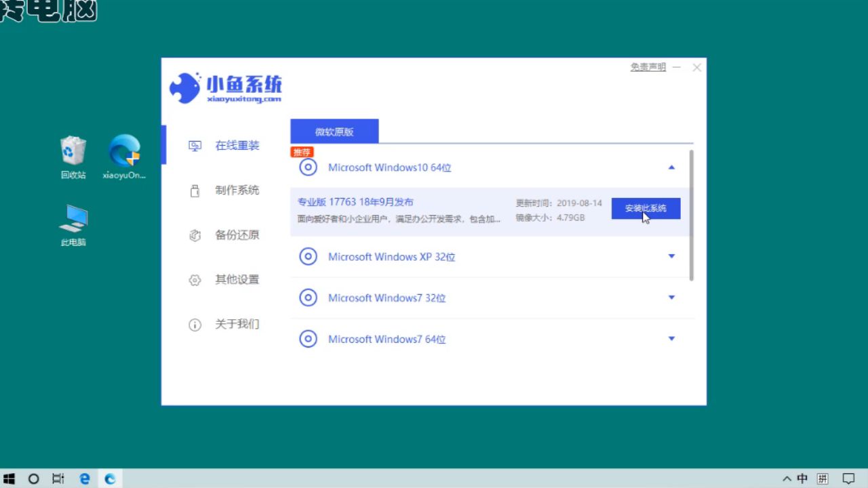
Task: Click the 中 input language indicator
Action: pos(802,479)
